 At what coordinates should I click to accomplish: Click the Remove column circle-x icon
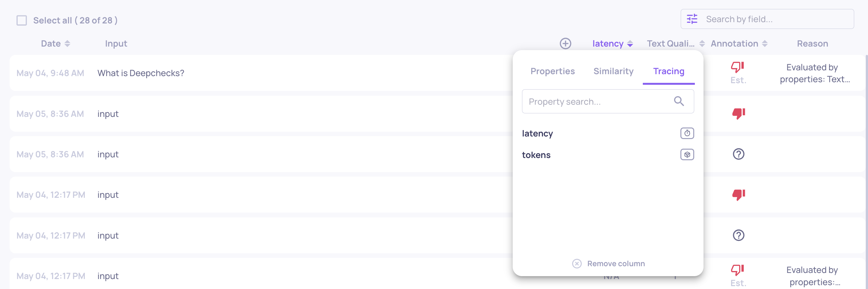pyautogui.click(x=577, y=263)
